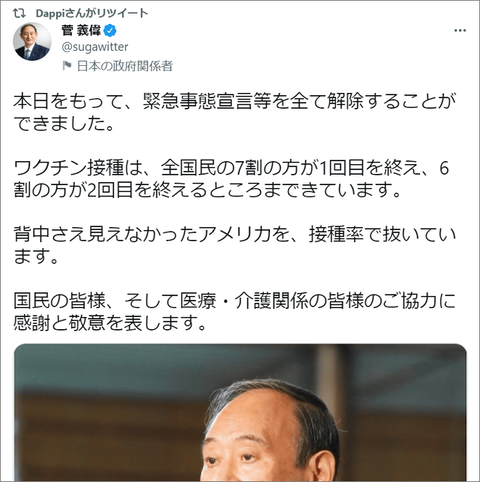This screenshot has width=480, height=482.
Task: Click the 日本の政府関係者 label
Action: [x=125, y=66]
